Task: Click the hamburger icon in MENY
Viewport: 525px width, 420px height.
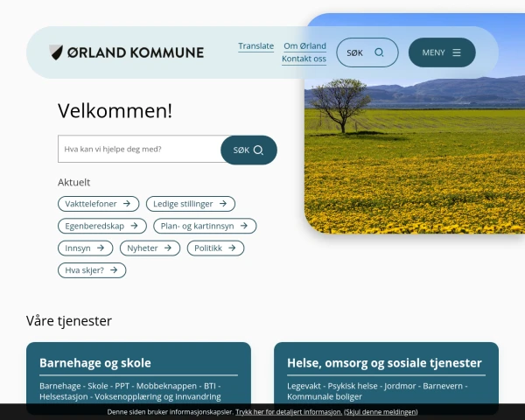Action: click(x=457, y=52)
